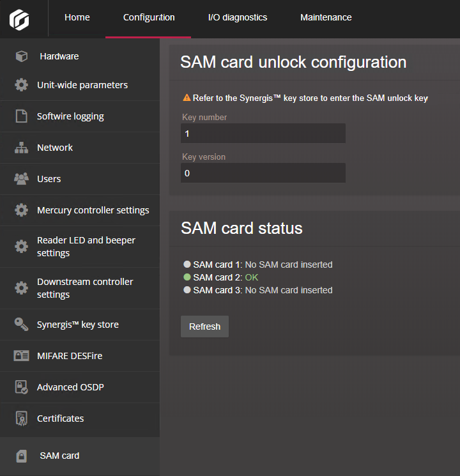Click the 'SAM card 3: No SAM card inserted' text
Image resolution: width=460 pixels, height=476 pixels.
(x=263, y=290)
